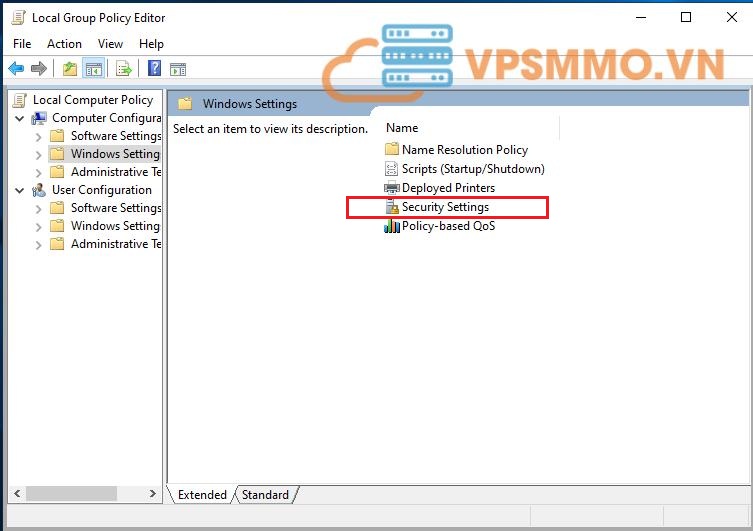753x531 pixels.
Task: Expand Software Settings under Computer Configuration
Action: coord(39,136)
